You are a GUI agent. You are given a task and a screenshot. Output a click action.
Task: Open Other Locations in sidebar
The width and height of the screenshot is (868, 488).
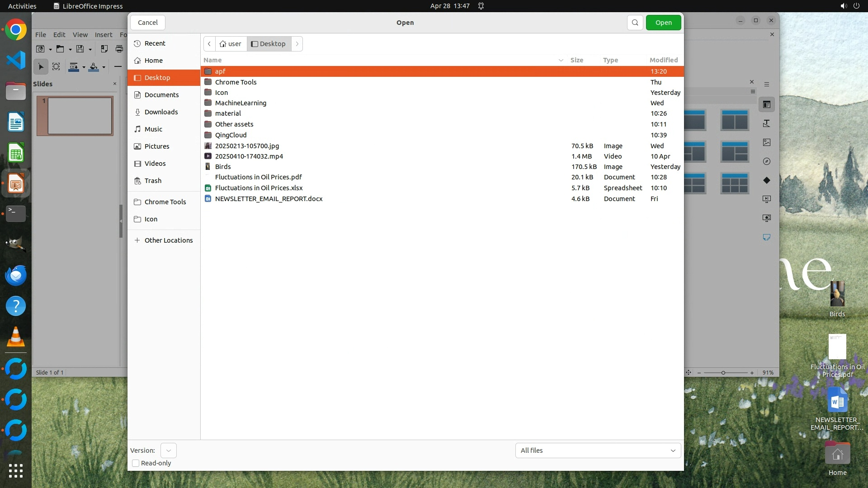[x=168, y=240]
